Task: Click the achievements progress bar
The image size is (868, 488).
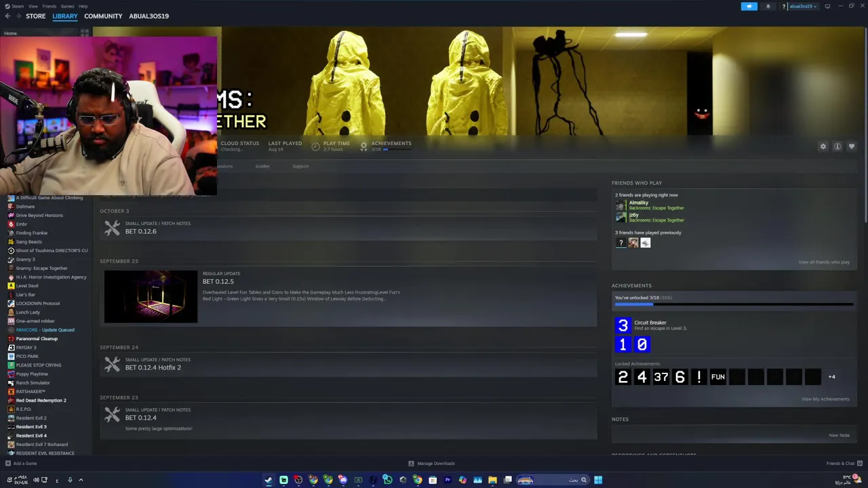Action: click(x=734, y=304)
